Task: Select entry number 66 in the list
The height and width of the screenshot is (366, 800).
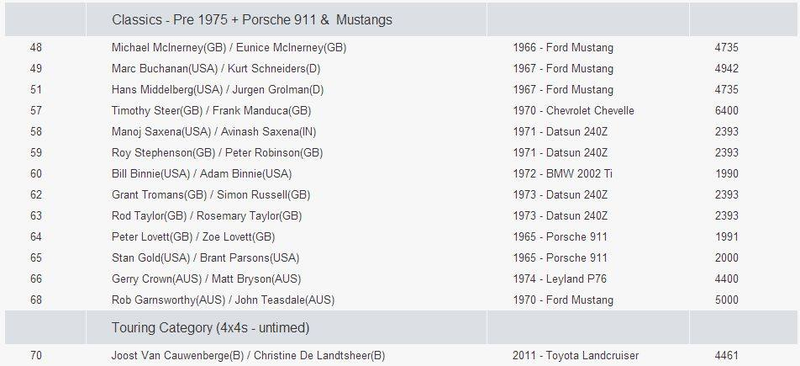Action: point(36,279)
